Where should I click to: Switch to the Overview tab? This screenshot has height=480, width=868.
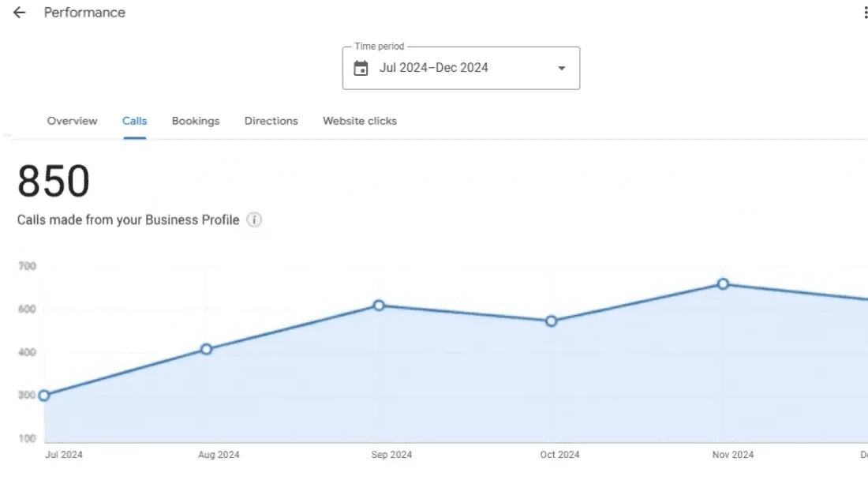[72, 121]
